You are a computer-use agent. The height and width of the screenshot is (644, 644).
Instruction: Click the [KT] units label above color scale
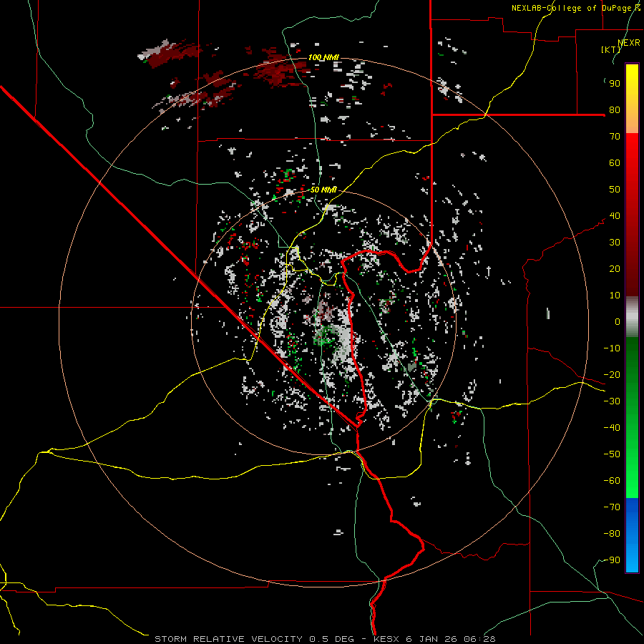[610, 49]
